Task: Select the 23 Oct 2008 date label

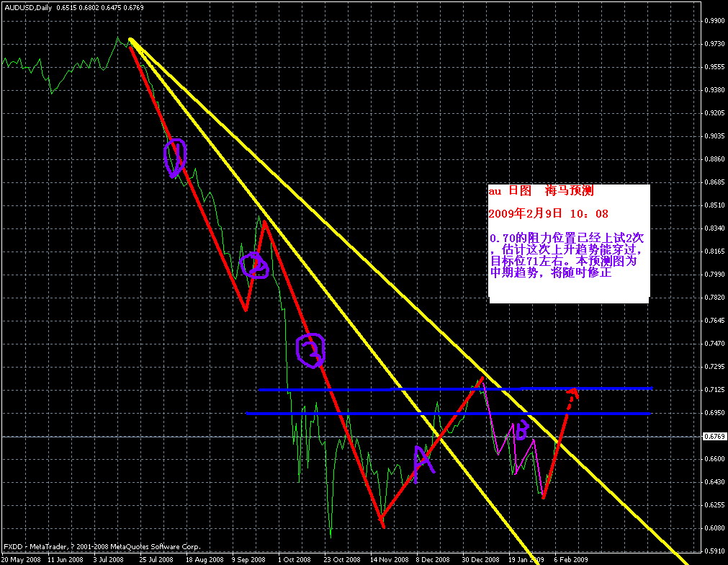Action: [x=342, y=559]
